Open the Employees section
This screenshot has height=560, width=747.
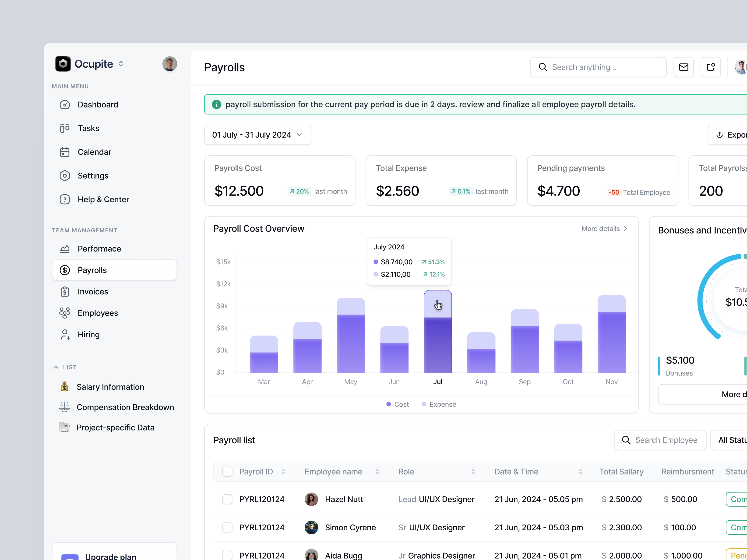[98, 313]
